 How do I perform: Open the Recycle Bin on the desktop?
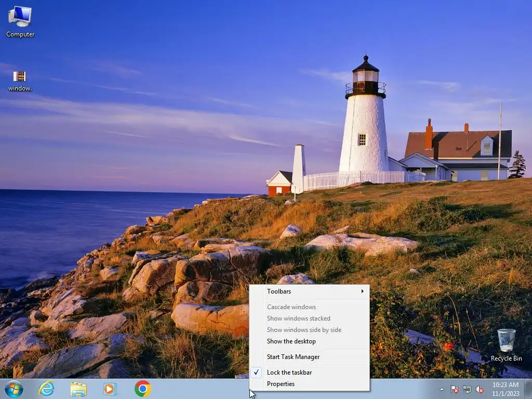point(506,345)
